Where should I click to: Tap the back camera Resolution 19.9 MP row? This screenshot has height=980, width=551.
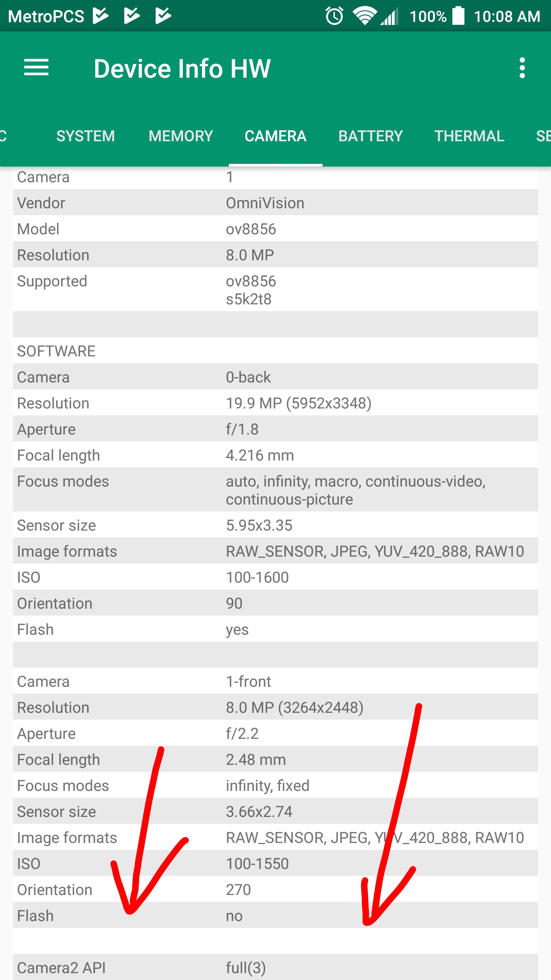pos(275,402)
